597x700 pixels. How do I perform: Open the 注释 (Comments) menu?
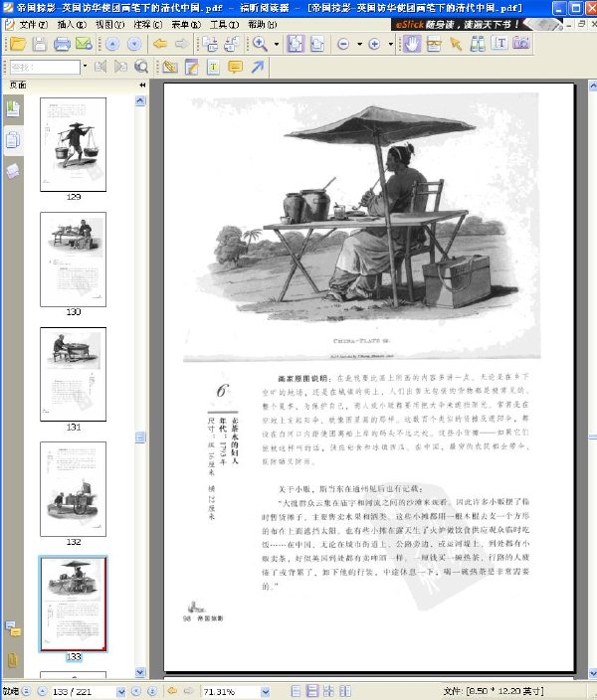(x=148, y=25)
